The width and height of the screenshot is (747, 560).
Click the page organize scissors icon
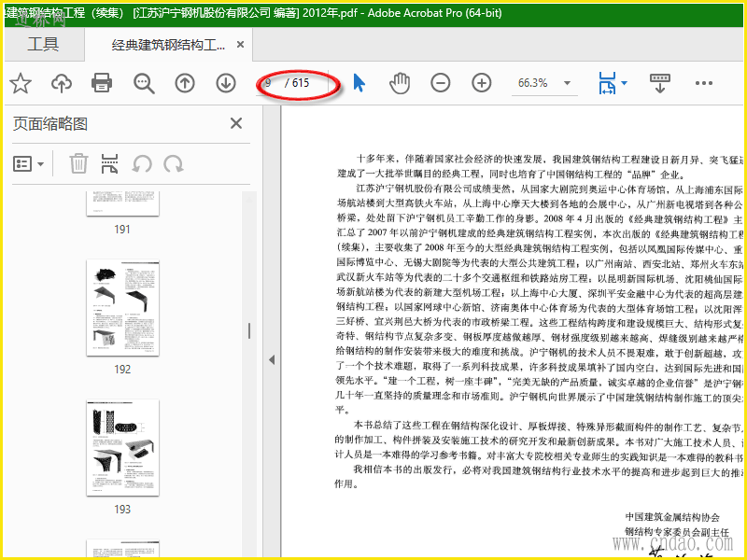tap(109, 164)
